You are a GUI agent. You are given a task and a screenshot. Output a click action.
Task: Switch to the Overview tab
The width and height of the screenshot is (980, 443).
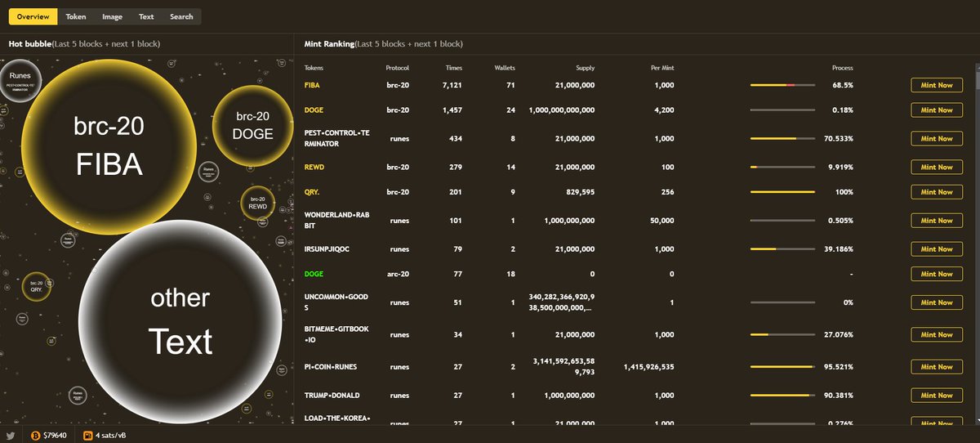click(x=33, y=16)
